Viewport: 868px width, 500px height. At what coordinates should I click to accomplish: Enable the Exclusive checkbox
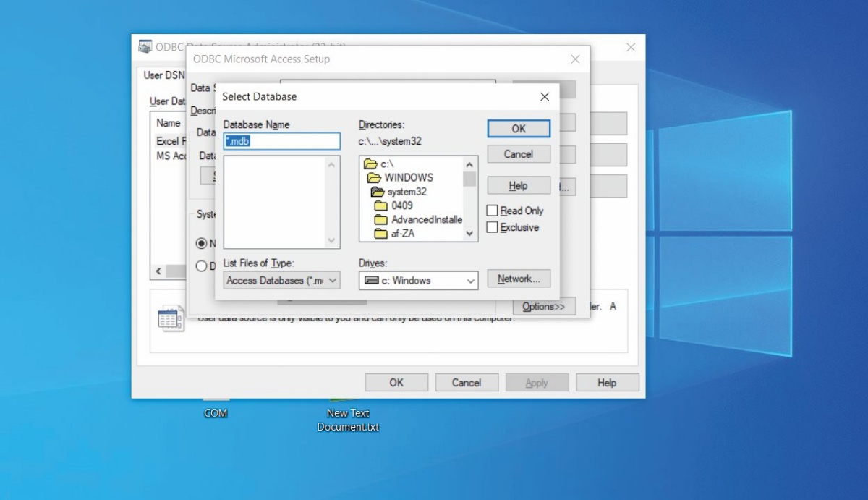click(x=493, y=227)
